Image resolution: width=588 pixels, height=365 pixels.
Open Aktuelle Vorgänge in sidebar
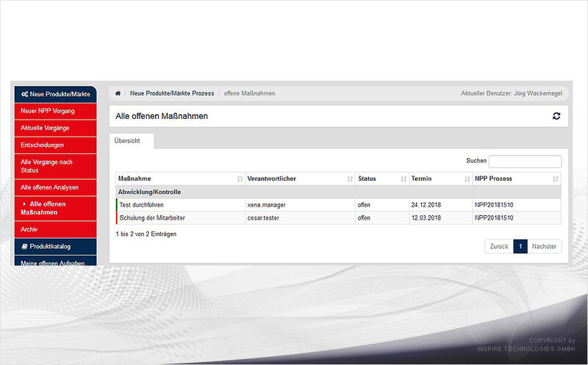56,129
